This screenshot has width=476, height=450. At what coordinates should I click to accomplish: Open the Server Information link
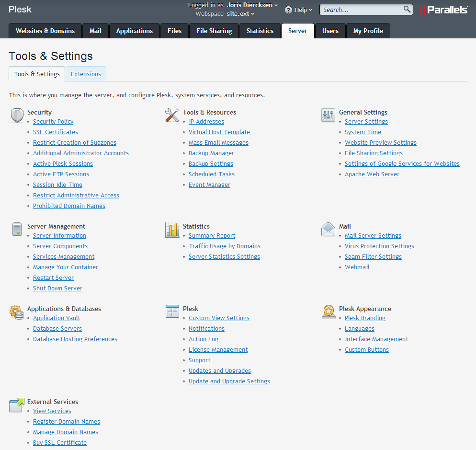[x=59, y=236]
